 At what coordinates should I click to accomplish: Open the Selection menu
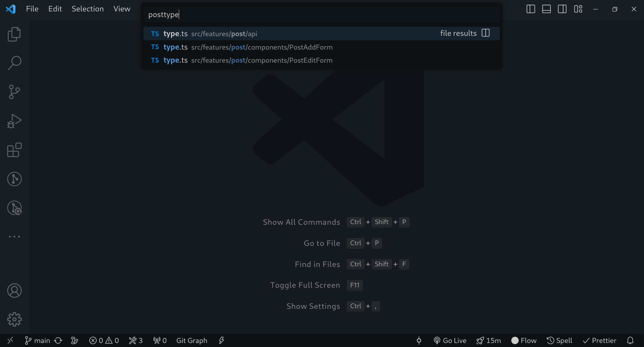coord(88,9)
